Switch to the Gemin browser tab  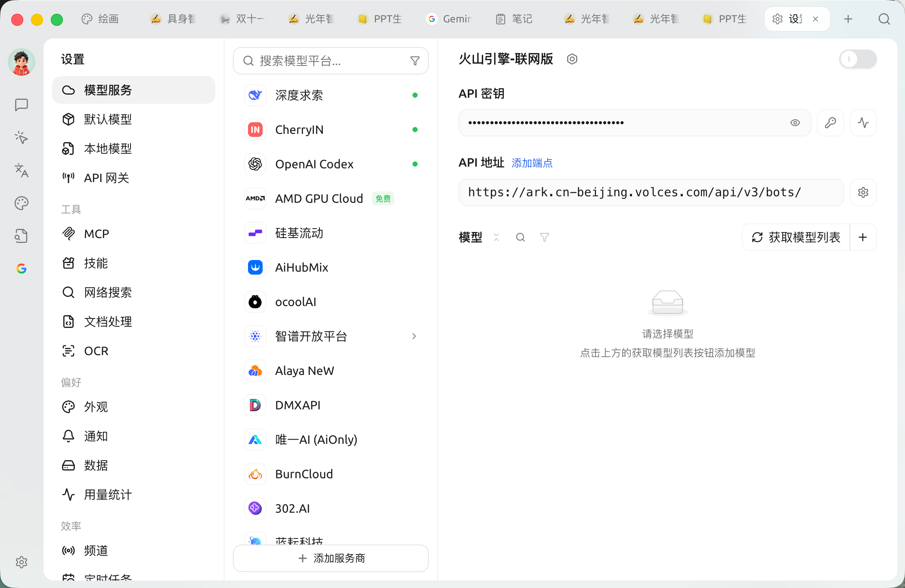[449, 19]
